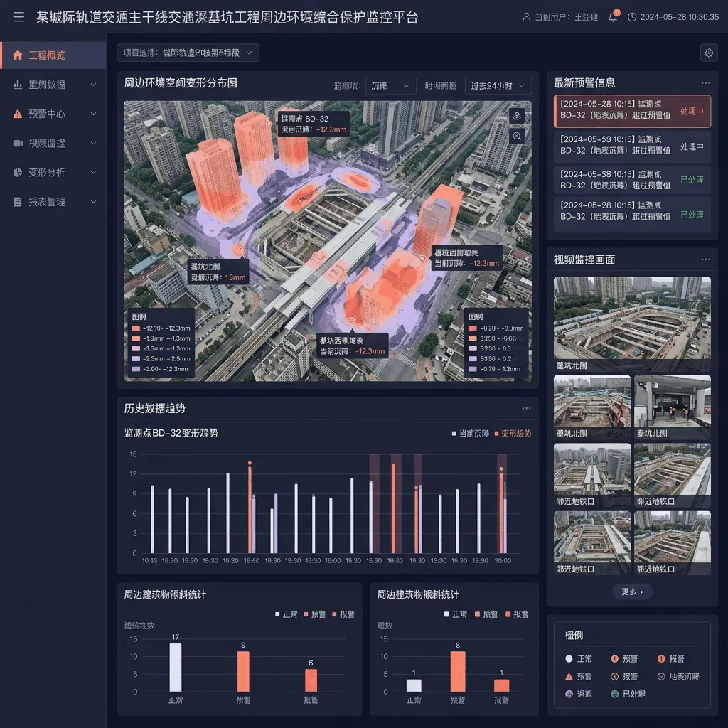Image resolution: width=728 pixels, height=728 pixels.
Task: Click the purple 巡测 legend icon
Action: [569, 694]
